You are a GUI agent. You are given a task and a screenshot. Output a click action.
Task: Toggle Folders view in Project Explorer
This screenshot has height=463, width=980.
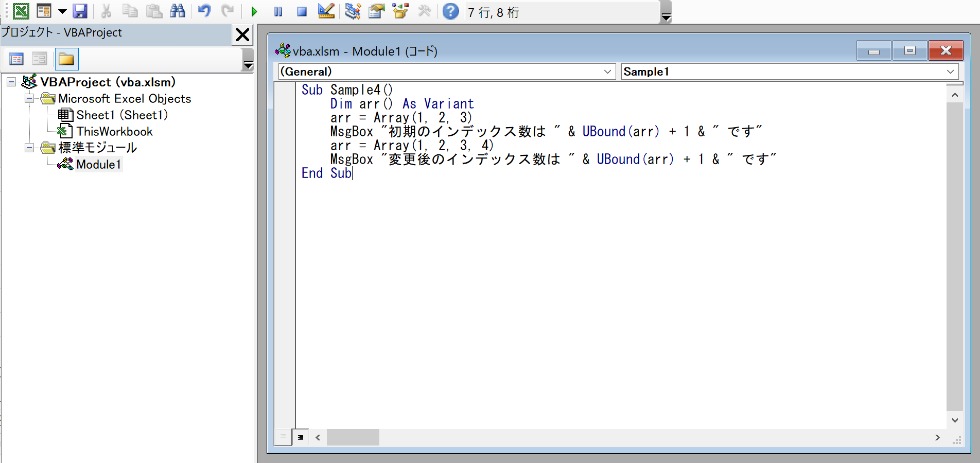(x=66, y=59)
